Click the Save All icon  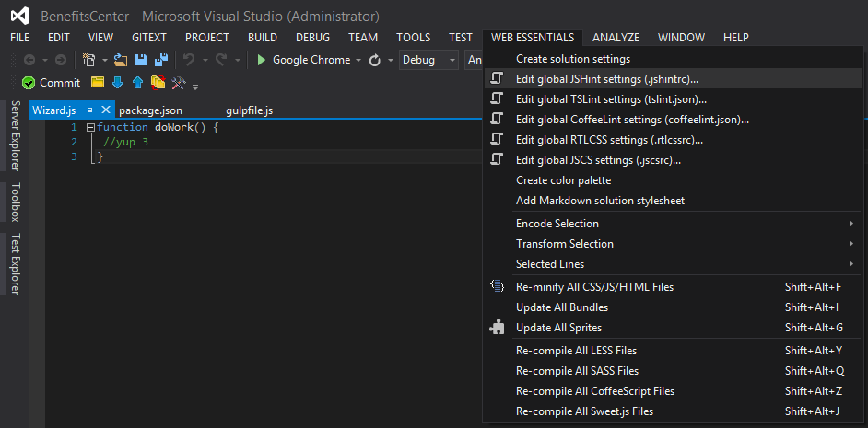tap(161, 60)
